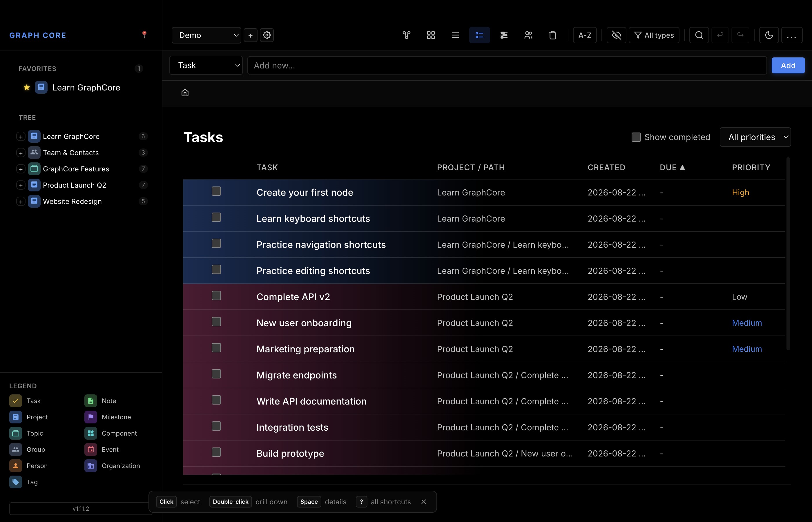Click the undo arrow
The width and height of the screenshot is (812, 522).
[x=720, y=35]
